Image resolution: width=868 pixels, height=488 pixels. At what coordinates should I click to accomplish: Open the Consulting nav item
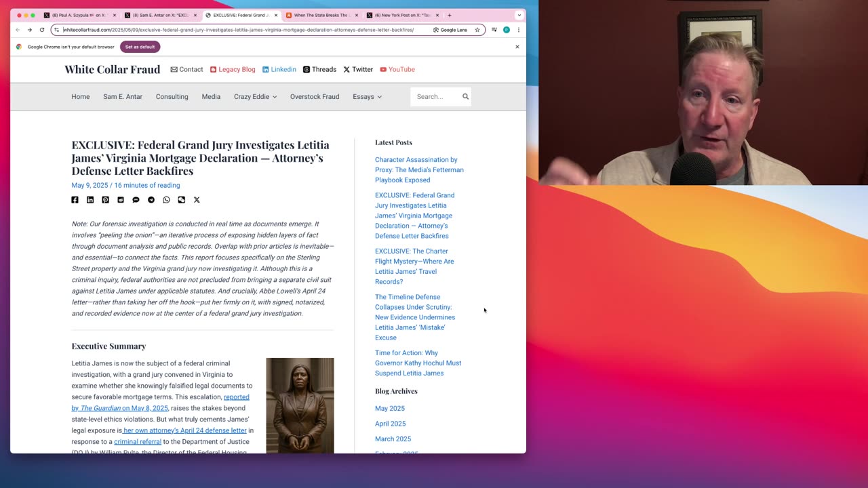pos(172,97)
